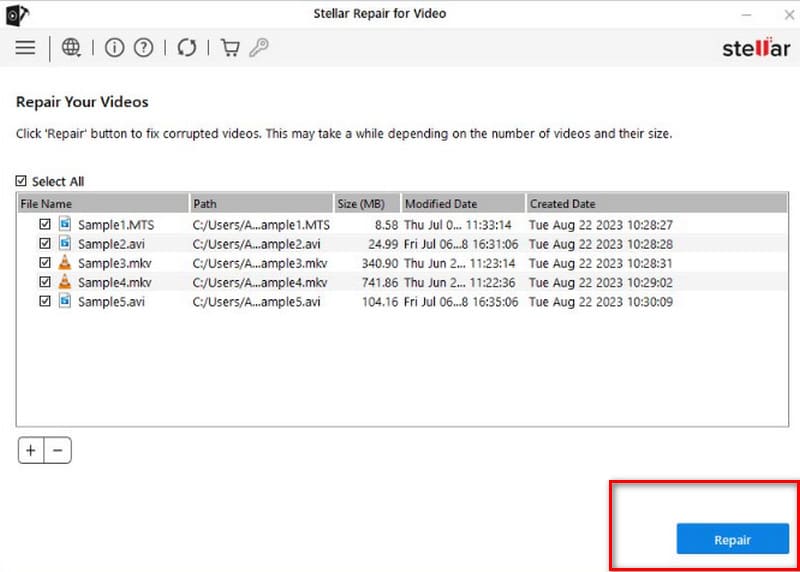Click the globe language icon
The image size is (800, 572).
[x=71, y=48]
